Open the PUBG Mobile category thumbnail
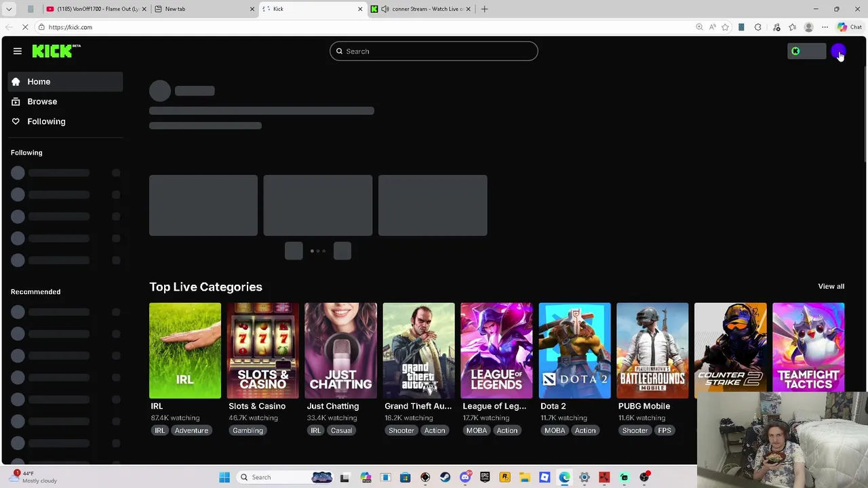The height and width of the screenshot is (488, 868). click(652, 350)
